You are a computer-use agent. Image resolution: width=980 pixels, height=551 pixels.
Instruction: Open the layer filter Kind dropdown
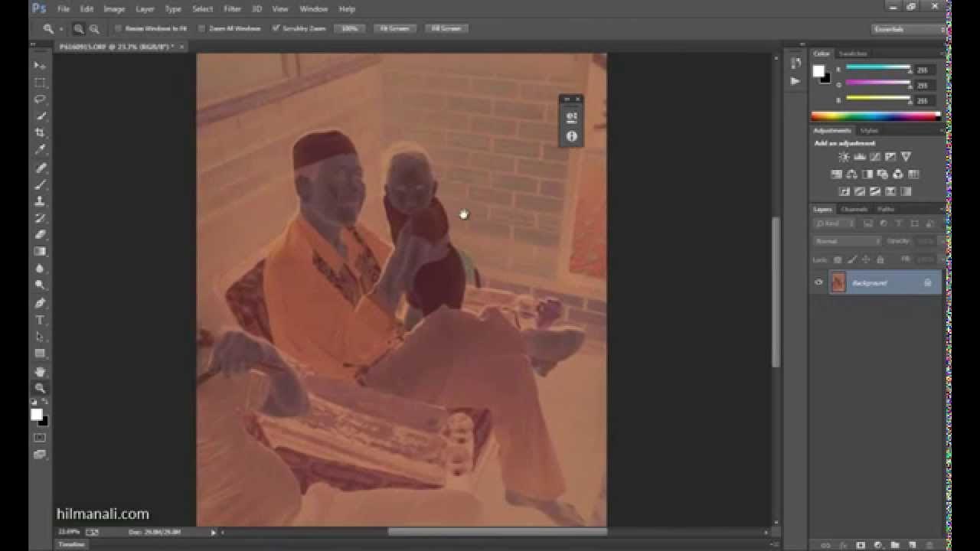pyautogui.click(x=836, y=223)
